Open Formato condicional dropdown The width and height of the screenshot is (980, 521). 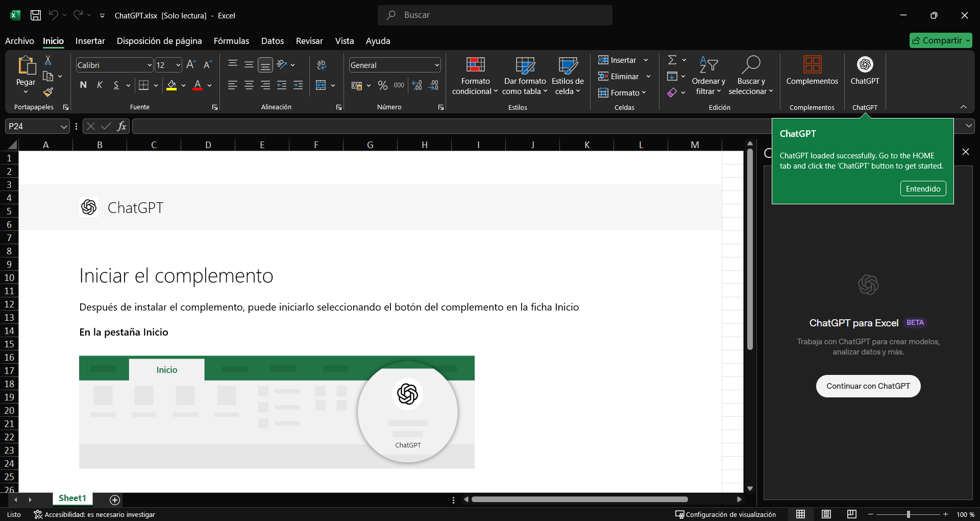click(475, 76)
